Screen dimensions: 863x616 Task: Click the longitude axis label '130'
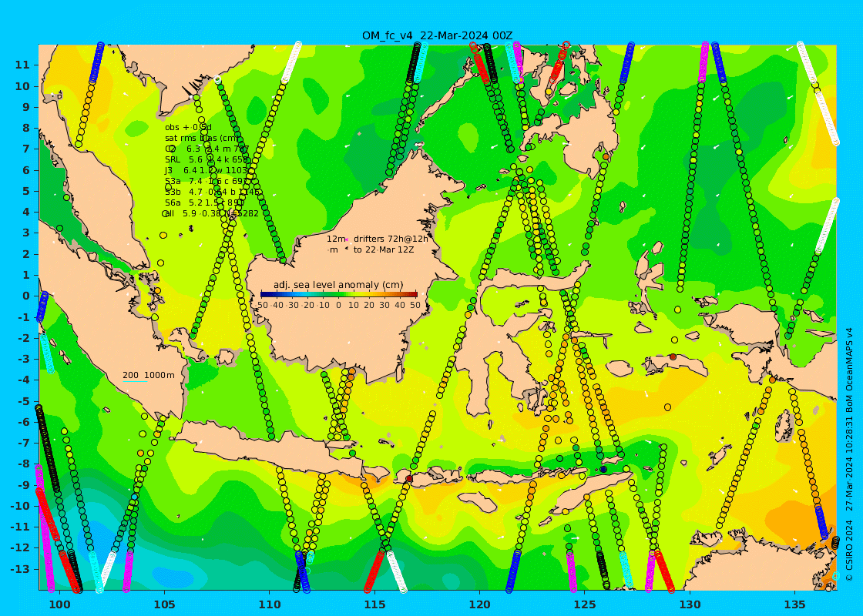click(690, 604)
